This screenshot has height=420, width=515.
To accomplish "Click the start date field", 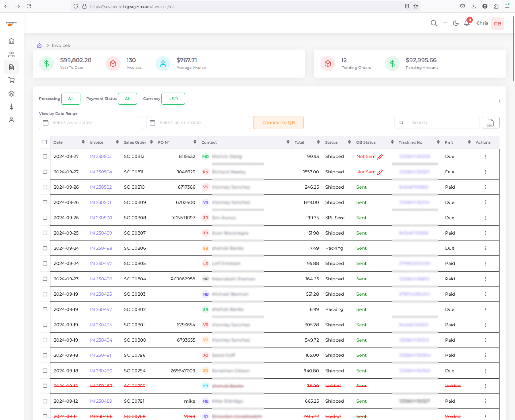I will pyautogui.click(x=91, y=123).
